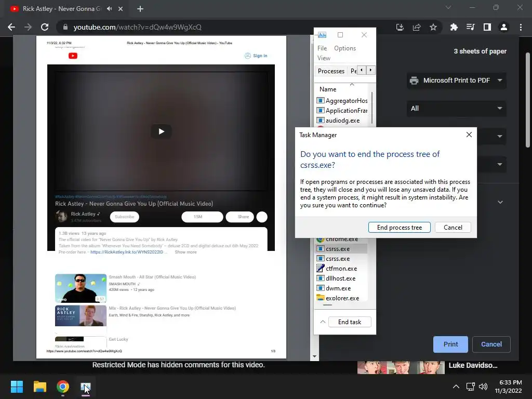Click volume icon in system tray
Image resolution: width=532 pixels, height=399 pixels.
(x=483, y=387)
